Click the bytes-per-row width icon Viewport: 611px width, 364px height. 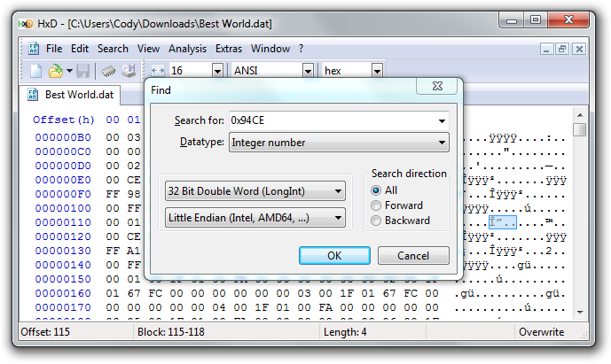(158, 70)
